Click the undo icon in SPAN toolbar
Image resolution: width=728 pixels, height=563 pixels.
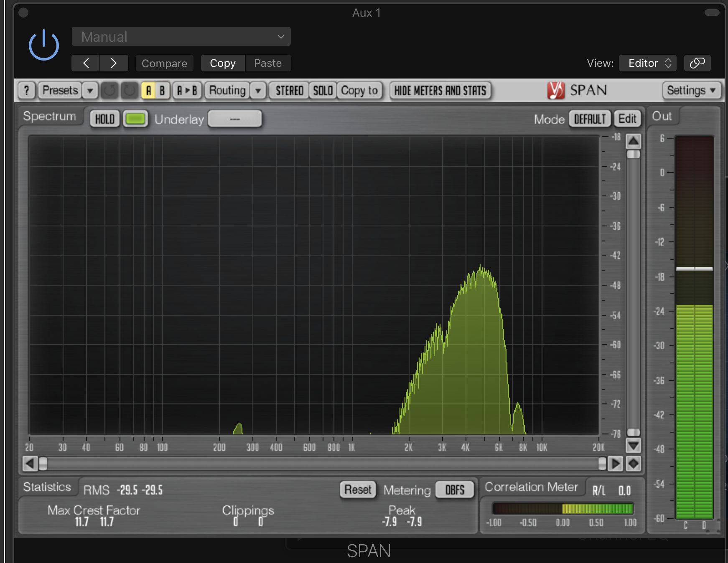pyautogui.click(x=110, y=91)
